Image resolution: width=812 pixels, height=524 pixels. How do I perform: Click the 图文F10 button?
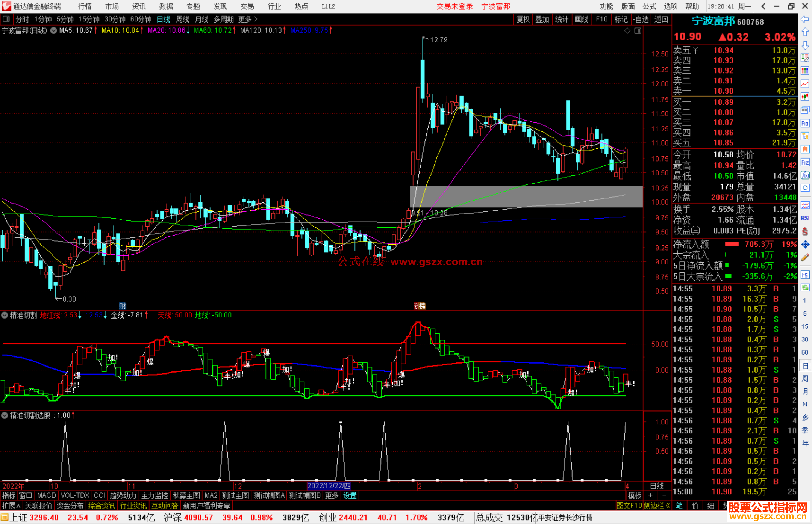tap(629, 506)
